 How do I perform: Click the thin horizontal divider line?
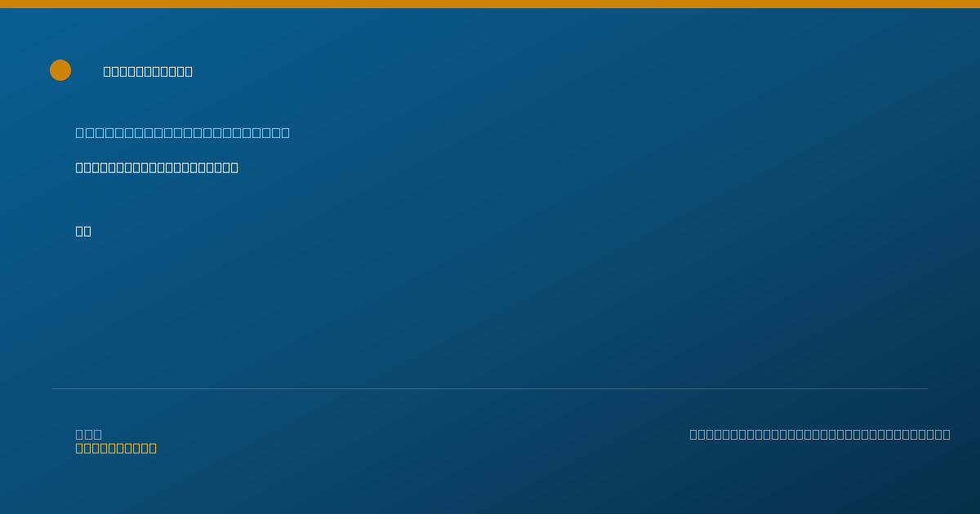[490, 388]
